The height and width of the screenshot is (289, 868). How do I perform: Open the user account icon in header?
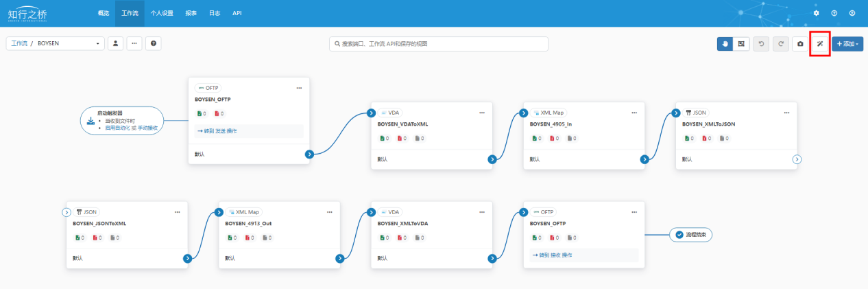coord(852,13)
